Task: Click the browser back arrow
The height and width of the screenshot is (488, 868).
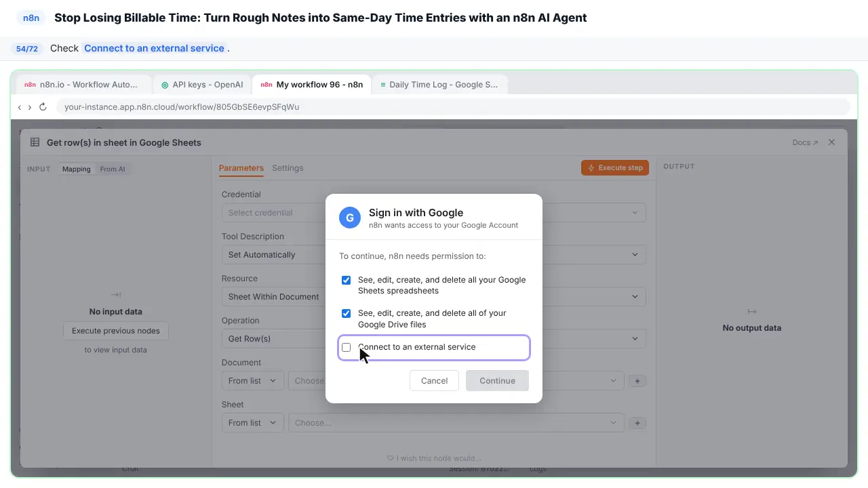Action: 20,107
